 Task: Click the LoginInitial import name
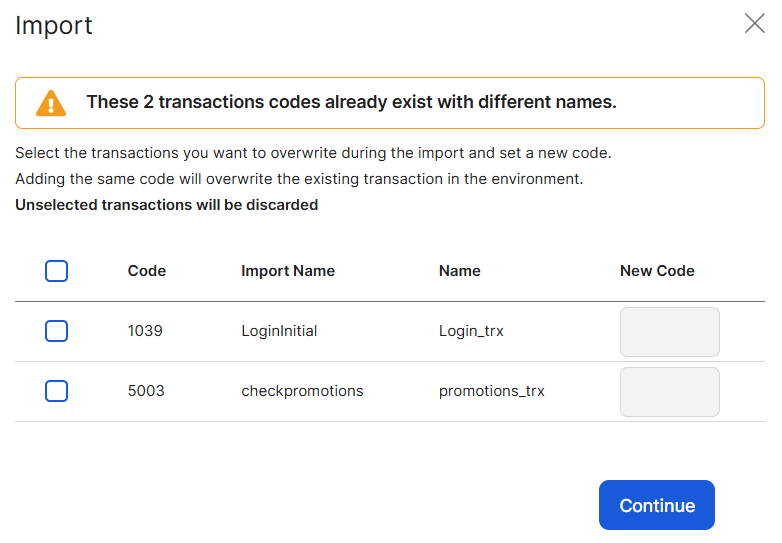click(x=279, y=331)
